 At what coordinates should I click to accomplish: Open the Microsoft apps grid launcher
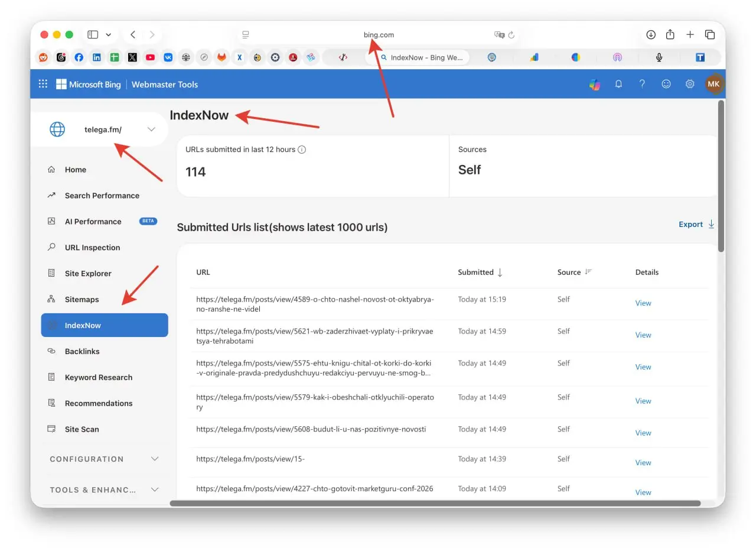pyautogui.click(x=43, y=84)
